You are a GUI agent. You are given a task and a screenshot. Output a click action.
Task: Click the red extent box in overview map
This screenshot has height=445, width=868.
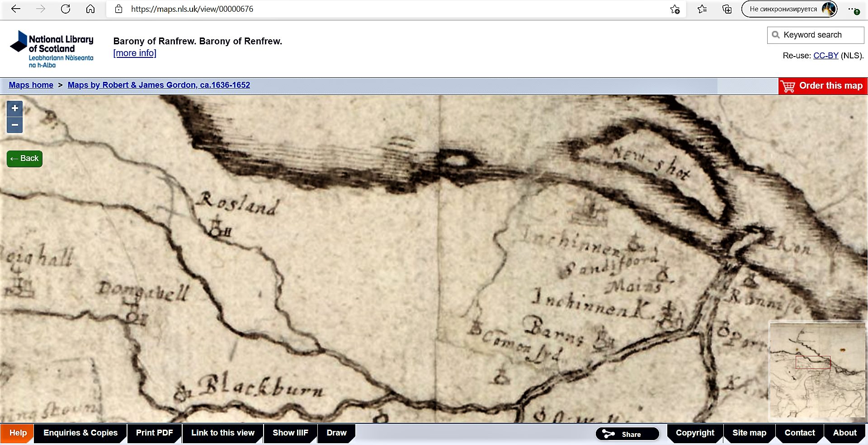(813, 362)
